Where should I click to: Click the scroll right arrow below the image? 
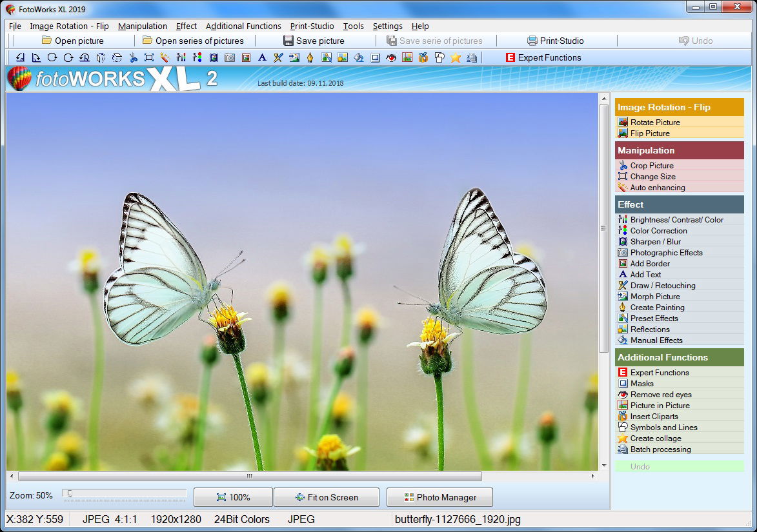pos(593,476)
